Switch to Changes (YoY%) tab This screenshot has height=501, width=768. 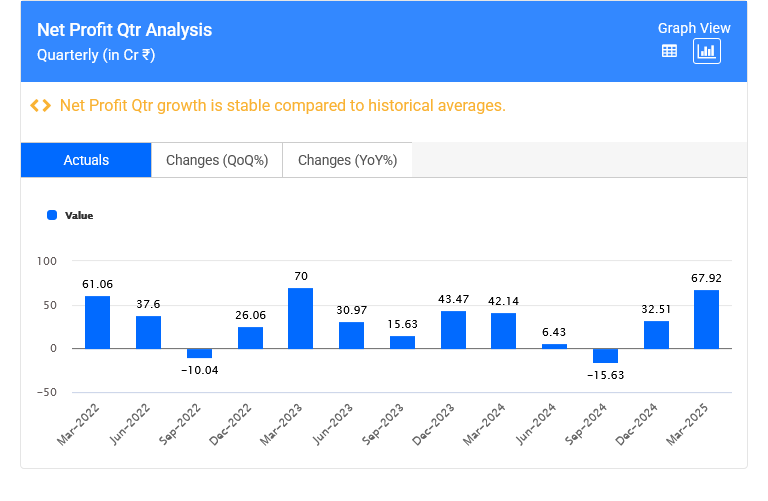347,160
